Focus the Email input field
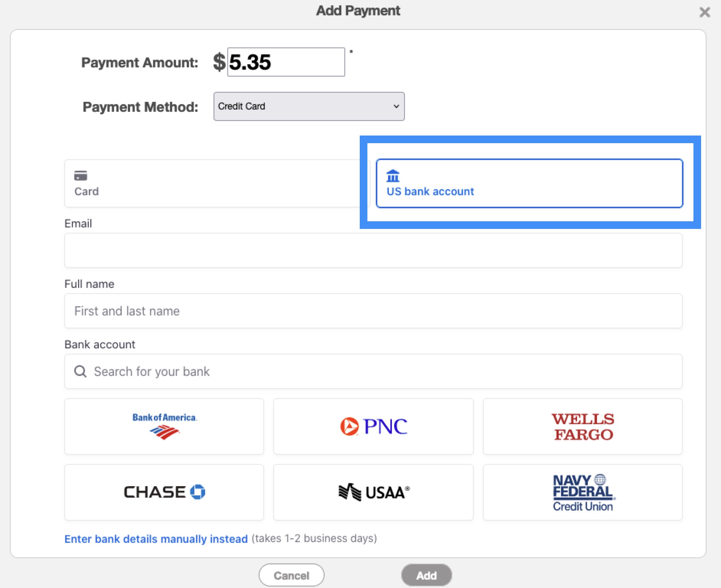Screen dimensions: 721x588 click(373, 250)
